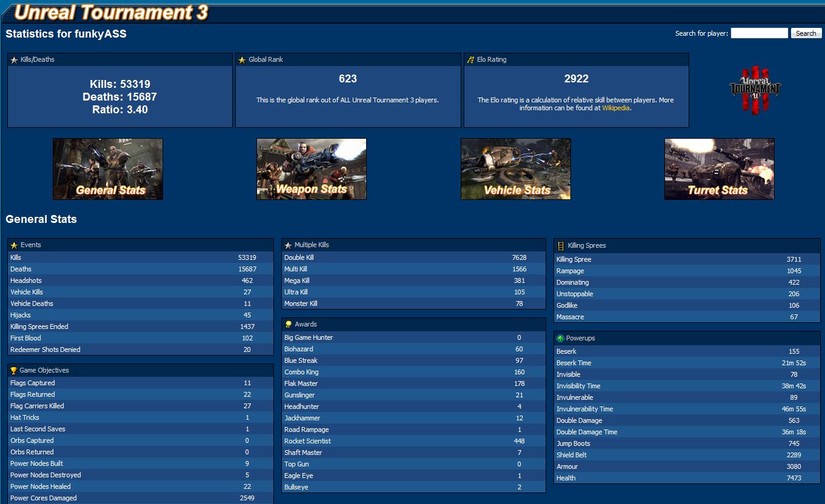825x504 pixels.
Task: Click the Vehicle Kills row label
Action: coord(27,292)
